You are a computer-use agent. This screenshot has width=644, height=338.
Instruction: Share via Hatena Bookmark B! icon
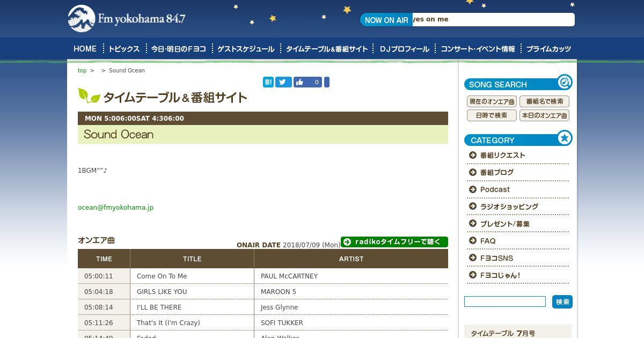[x=268, y=82]
